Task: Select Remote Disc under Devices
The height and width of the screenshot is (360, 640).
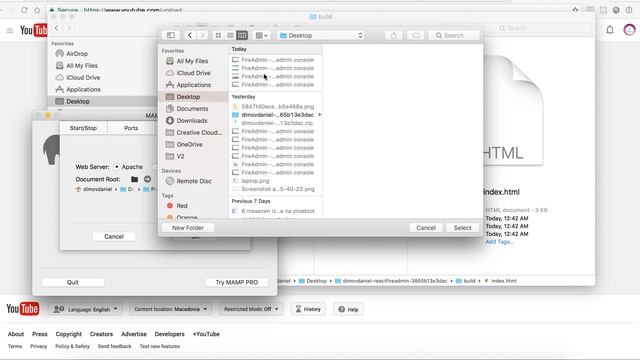Action: pos(194,181)
